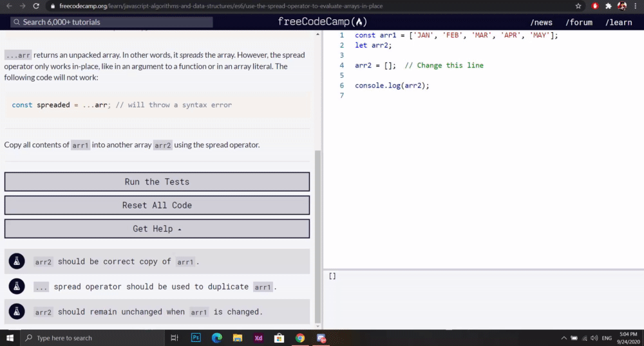Click the scroll-down arrow of instructions panel
This screenshot has width=644, height=346.
click(317, 326)
